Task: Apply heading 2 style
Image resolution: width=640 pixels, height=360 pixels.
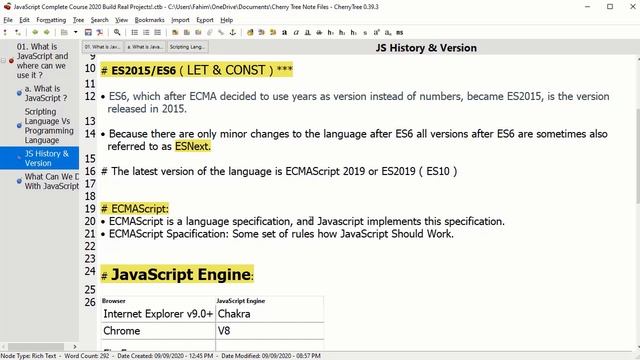Action: point(342,32)
